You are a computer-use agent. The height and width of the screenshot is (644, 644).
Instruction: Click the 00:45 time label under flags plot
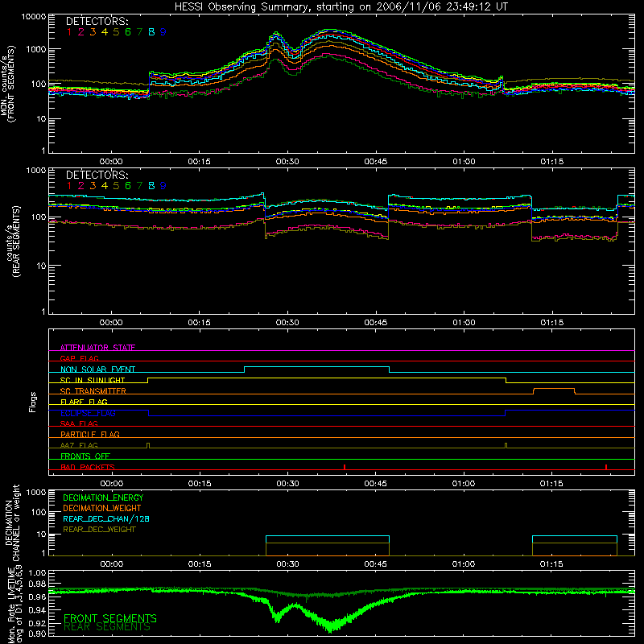(x=376, y=484)
